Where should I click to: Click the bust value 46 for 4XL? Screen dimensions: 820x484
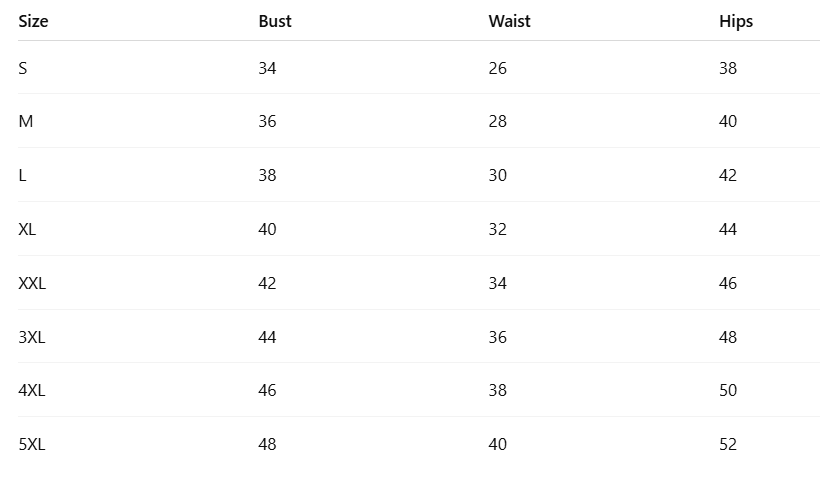coord(267,390)
